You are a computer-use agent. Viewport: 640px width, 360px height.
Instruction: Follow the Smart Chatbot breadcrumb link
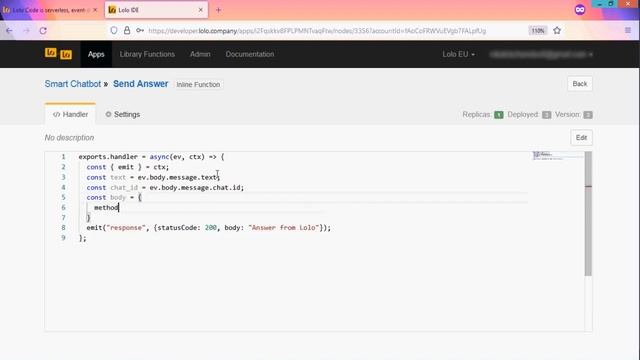73,84
